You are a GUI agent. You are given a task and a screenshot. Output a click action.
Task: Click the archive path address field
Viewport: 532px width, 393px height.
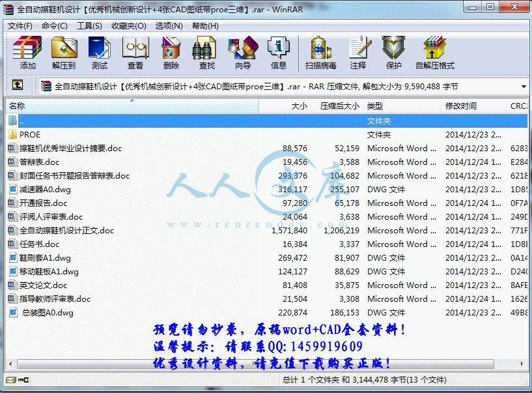click(283, 87)
